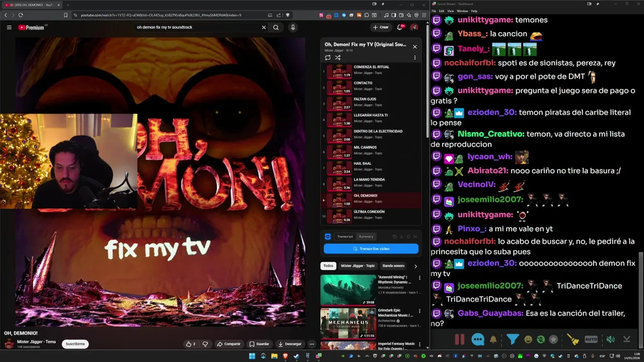Click the Guardar save button
The image size is (644, 362).
tap(259, 344)
